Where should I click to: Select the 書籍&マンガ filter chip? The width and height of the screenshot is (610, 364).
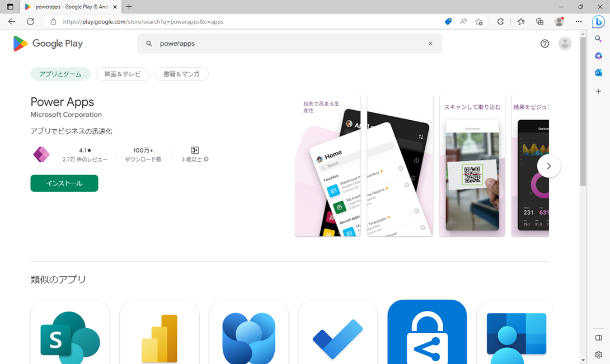click(x=181, y=74)
